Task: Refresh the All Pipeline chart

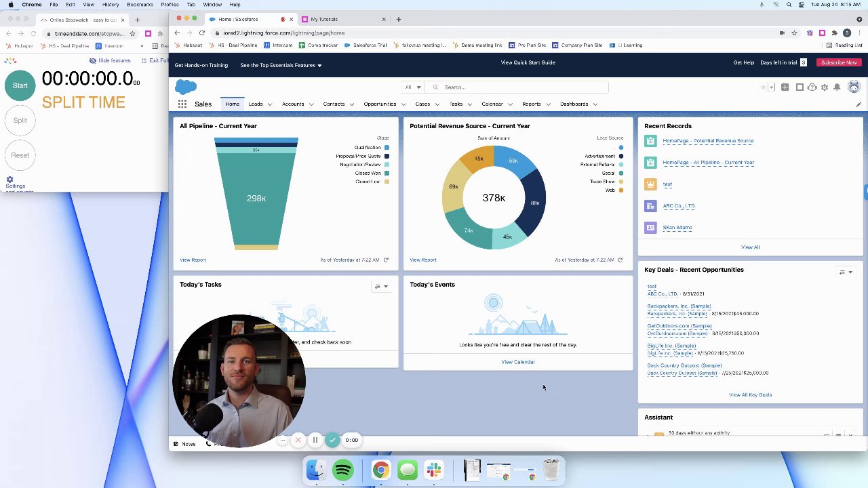Action: 386,260
